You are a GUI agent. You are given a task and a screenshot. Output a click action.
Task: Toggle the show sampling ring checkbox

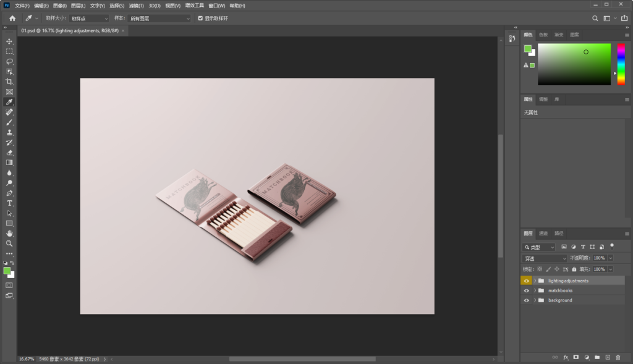coord(200,18)
